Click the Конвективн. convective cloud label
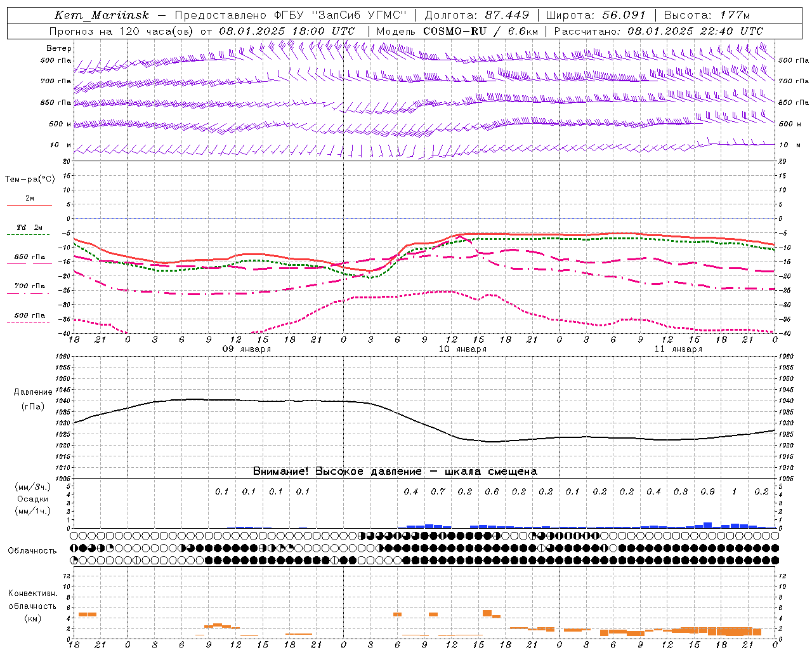Image resolution: width=812 pixels, height=650 pixels. pos(33,594)
